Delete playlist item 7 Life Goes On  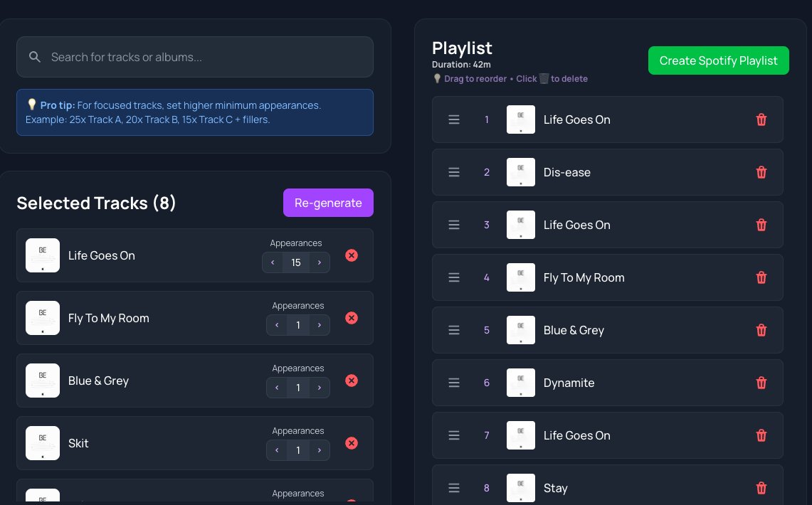pyautogui.click(x=761, y=436)
